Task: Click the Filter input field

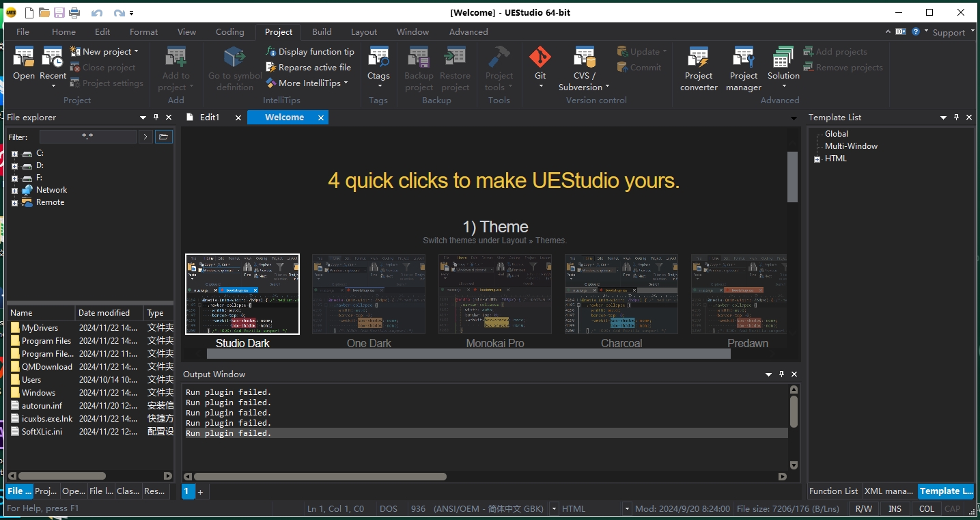Action: [x=87, y=137]
